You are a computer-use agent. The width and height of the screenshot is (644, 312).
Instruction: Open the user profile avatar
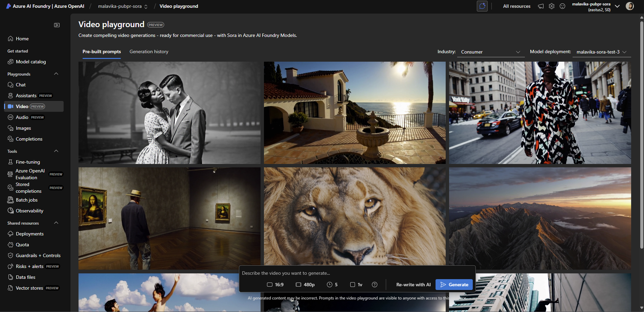pos(630,6)
